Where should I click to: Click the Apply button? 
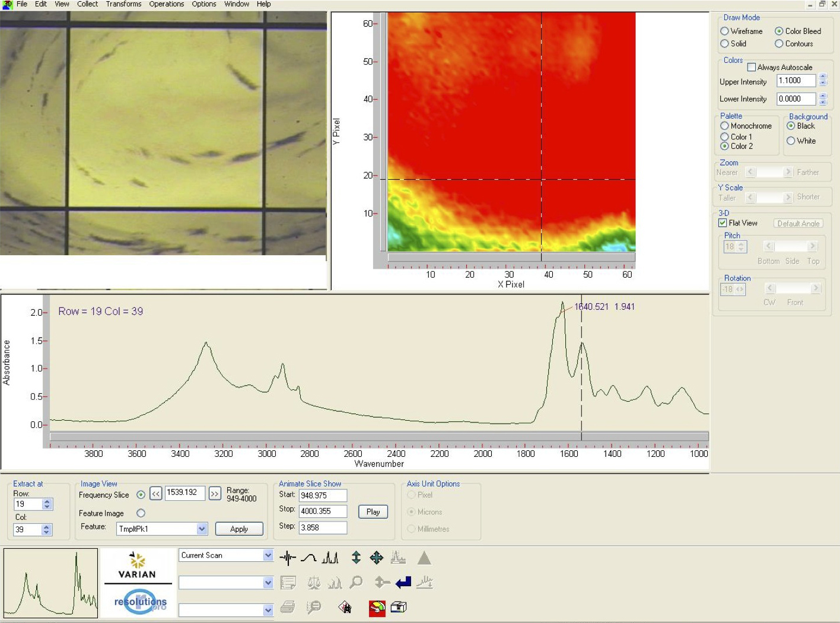coord(238,529)
